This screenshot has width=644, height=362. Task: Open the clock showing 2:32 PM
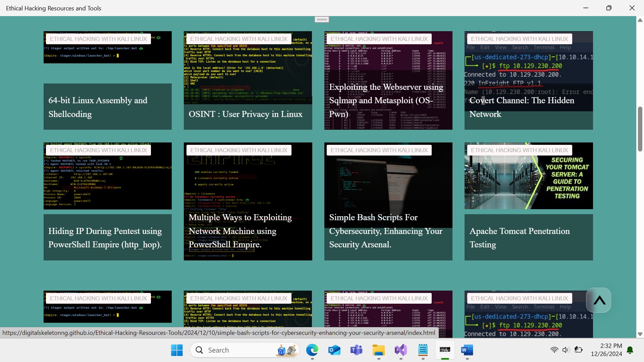pyautogui.click(x=606, y=350)
